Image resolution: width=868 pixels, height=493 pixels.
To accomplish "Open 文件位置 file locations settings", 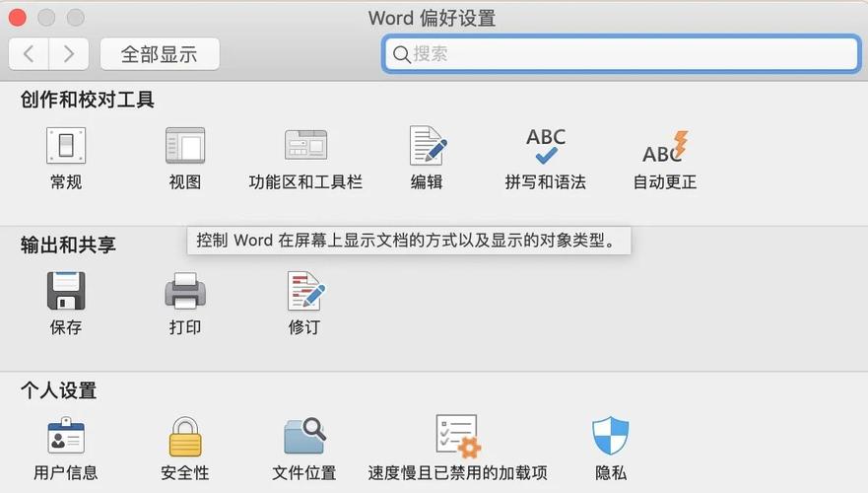I will (x=304, y=436).
